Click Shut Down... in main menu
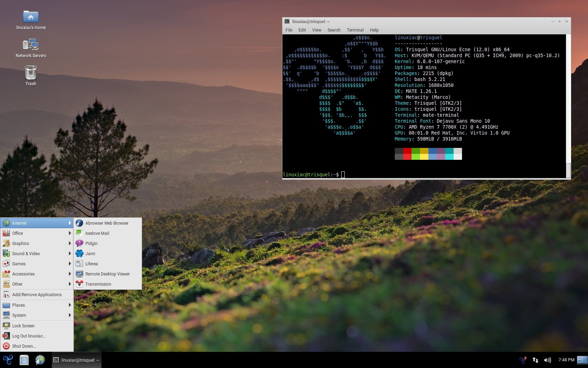588x368 pixels. click(24, 346)
